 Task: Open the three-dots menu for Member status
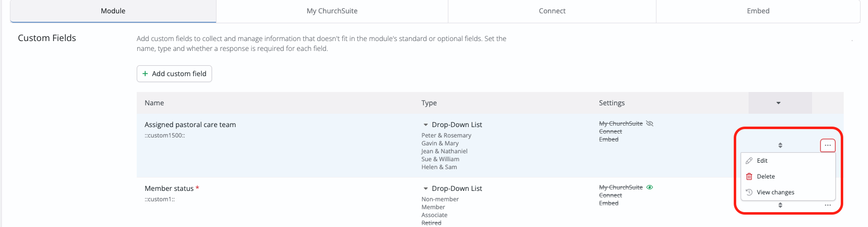[x=827, y=205]
